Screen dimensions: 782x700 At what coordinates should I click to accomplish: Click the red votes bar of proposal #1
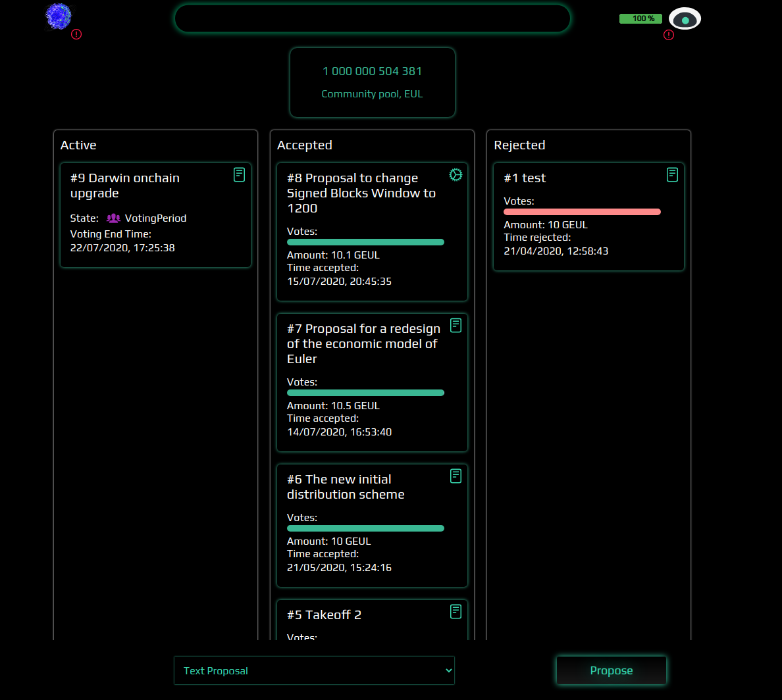click(582, 212)
